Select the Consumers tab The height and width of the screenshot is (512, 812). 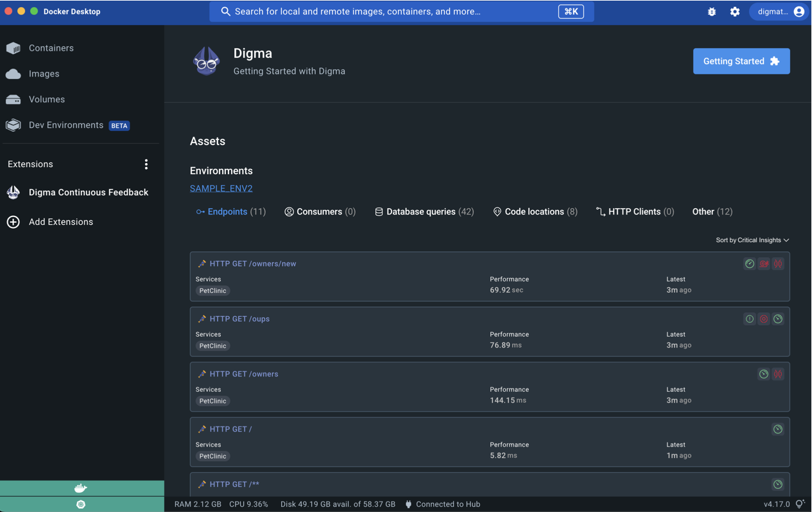320,212
